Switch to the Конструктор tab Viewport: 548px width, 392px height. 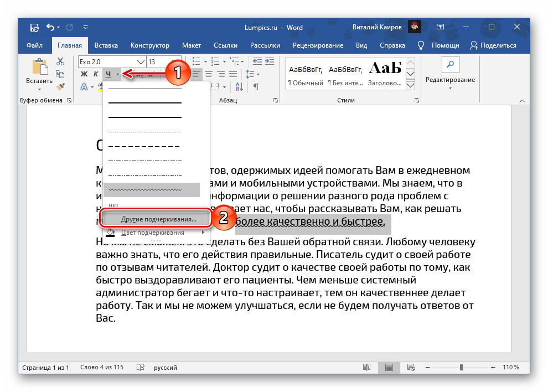coord(149,45)
